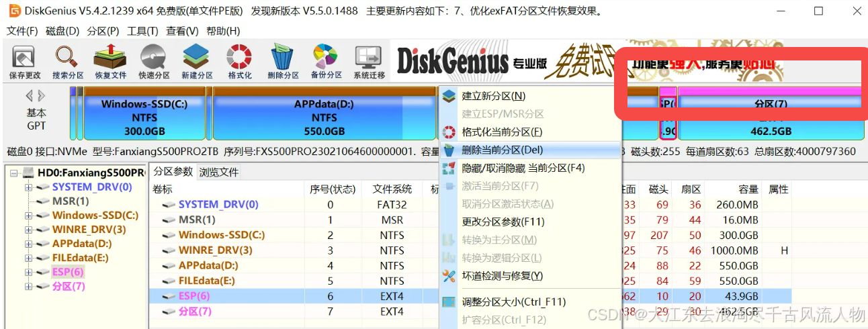The width and height of the screenshot is (868, 329).
Task: Click the 保存更改 toolbar icon
Action: point(25,62)
